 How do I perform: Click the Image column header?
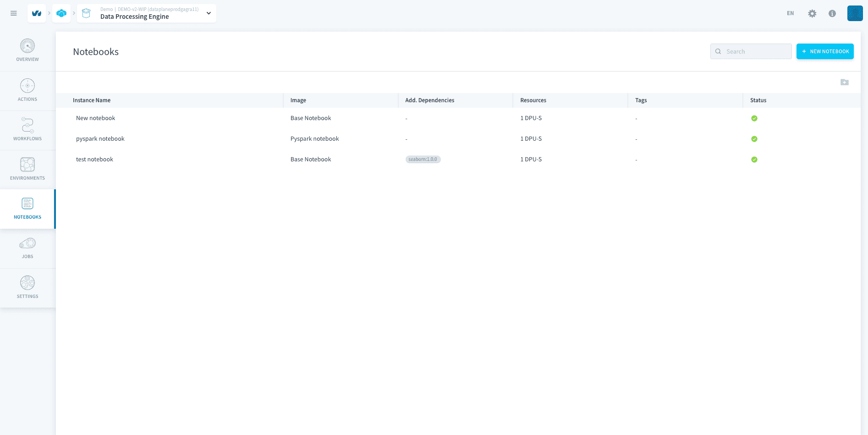pyautogui.click(x=298, y=100)
